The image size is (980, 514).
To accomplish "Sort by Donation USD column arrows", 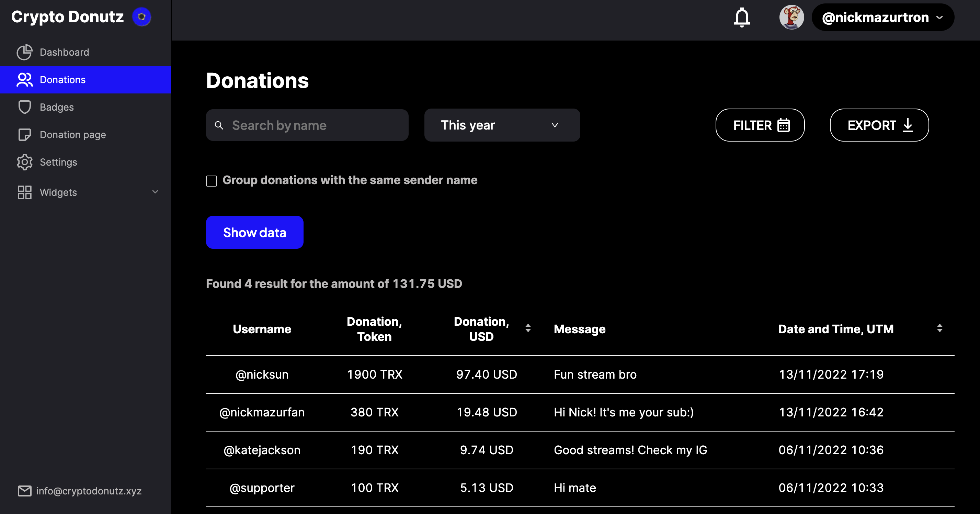I will [x=528, y=328].
